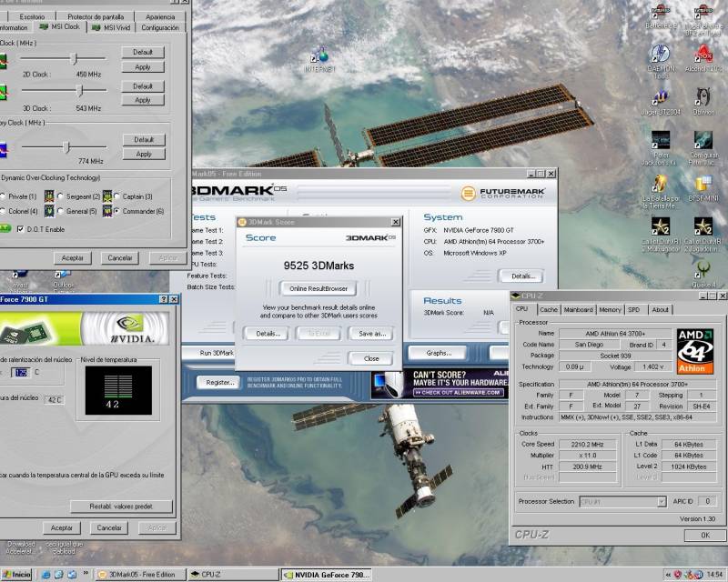
Task: Open the About tab in CPU-Z
Action: pyautogui.click(x=660, y=309)
